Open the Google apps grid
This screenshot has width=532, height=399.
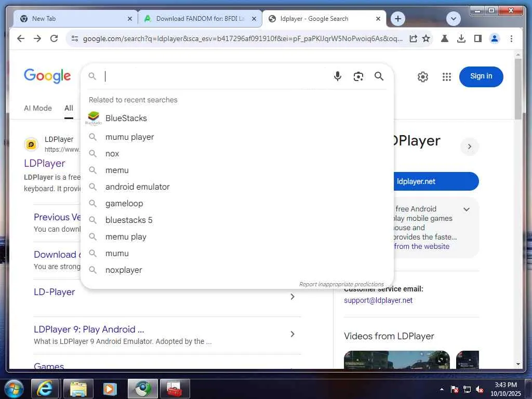pos(446,77)
